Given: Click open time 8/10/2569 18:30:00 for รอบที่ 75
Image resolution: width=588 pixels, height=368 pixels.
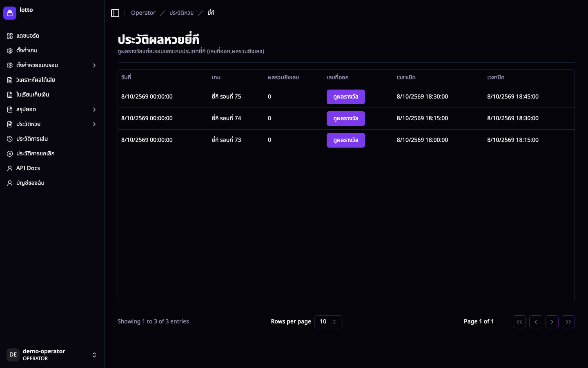Looking at the screenshot, I should [422, 97].
